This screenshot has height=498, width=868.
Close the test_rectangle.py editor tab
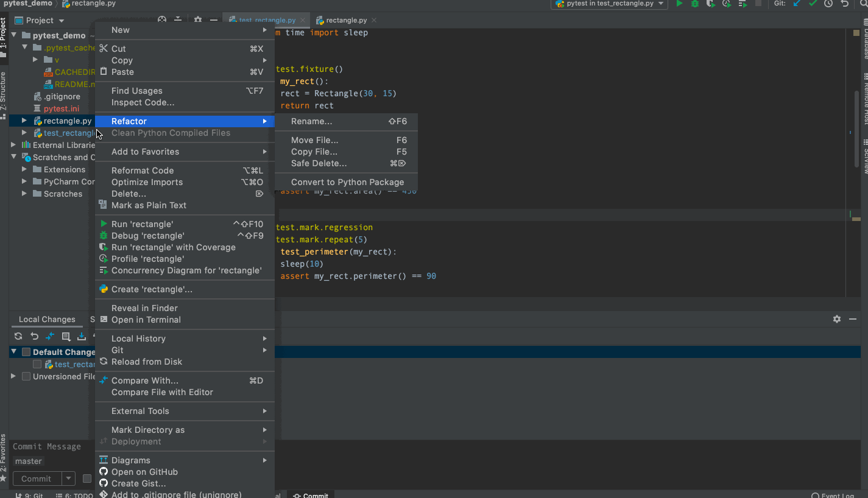pos(303,20)
